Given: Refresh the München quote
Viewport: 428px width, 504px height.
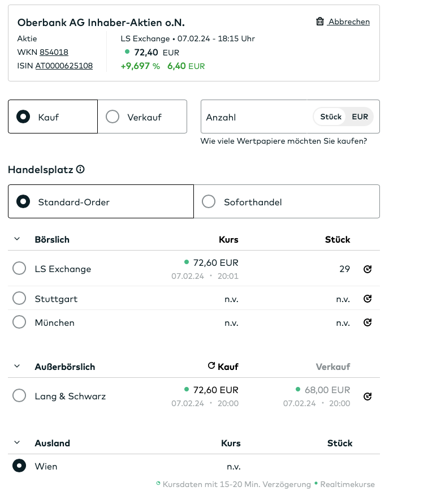Looking at the screenshot, I should [368, 322].
